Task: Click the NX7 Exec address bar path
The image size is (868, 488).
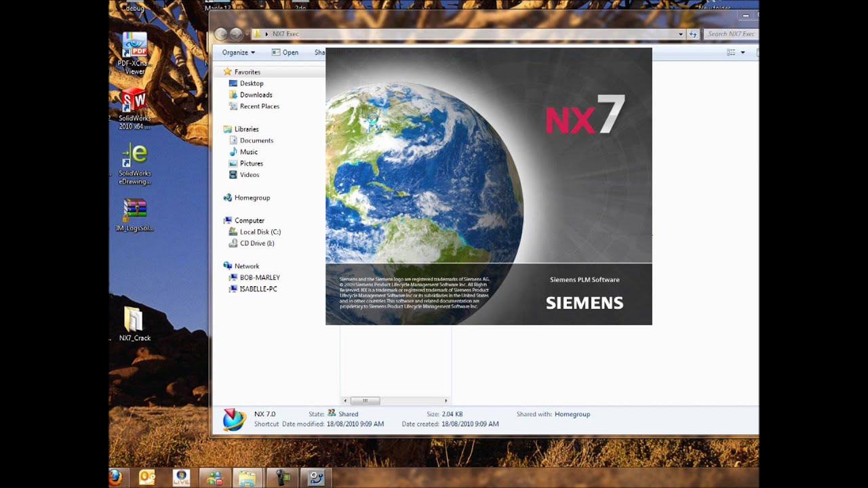Action: [285, 34]
